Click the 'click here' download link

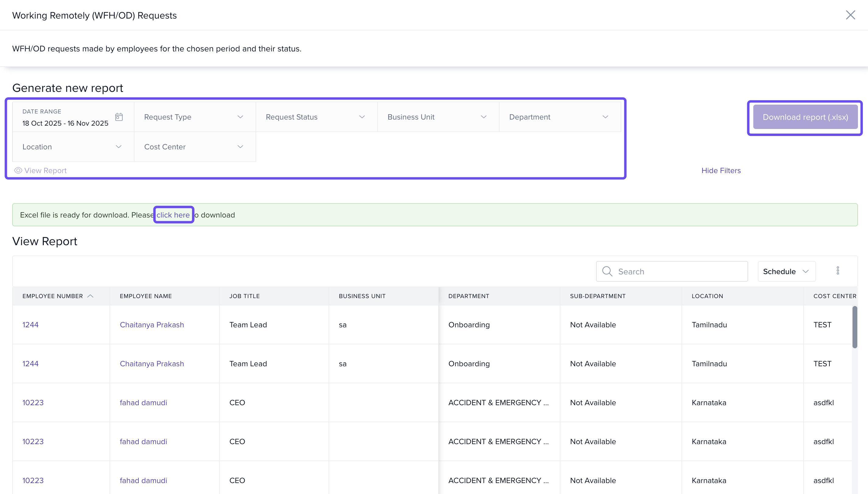pos(173,215)
